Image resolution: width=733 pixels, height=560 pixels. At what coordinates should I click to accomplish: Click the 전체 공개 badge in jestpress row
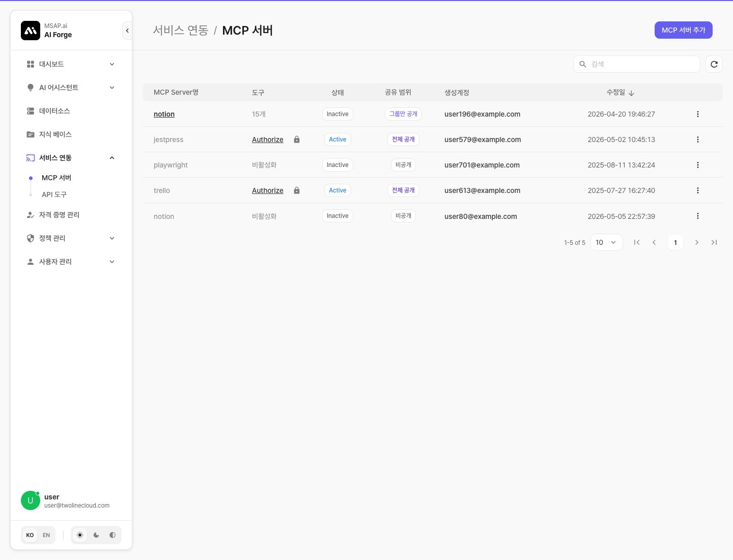click(403, 139)
